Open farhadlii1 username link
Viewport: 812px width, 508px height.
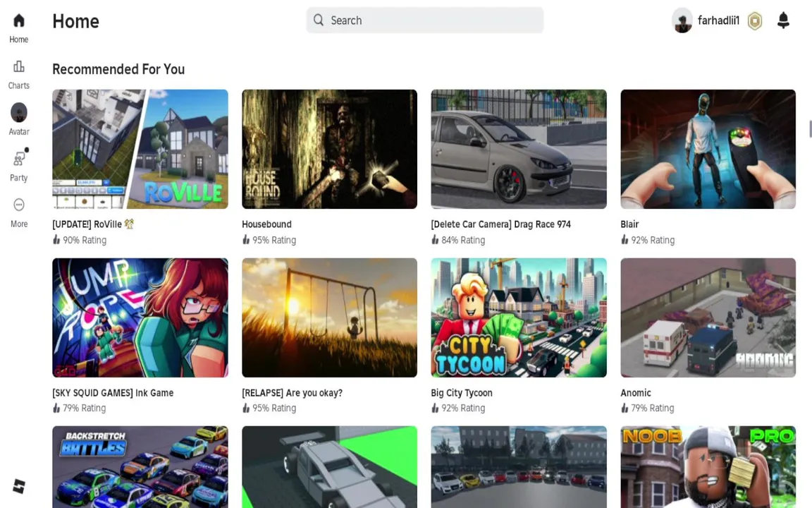tap(718, 20)
